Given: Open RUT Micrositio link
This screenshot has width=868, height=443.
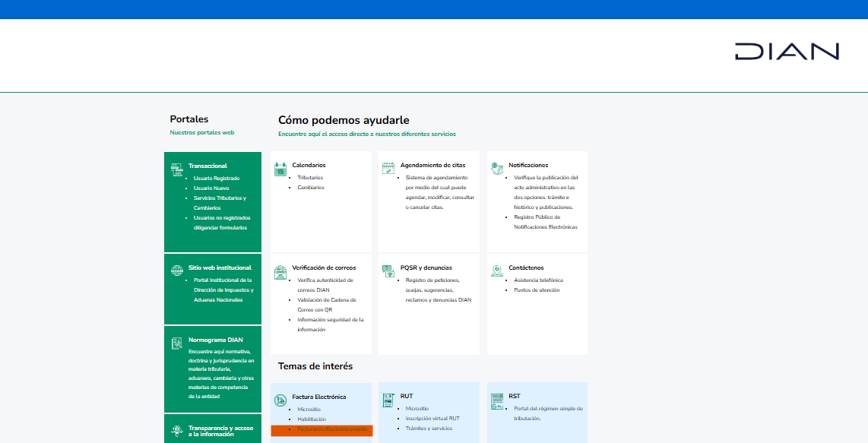Looking at the screenshot, I should click(417, 409).
